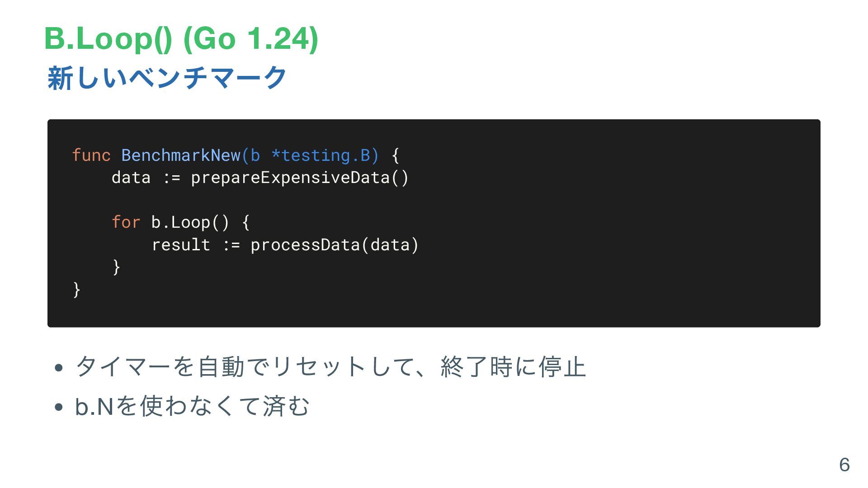Click the Japanese subtitle 新しいベンチマーク
This screenshot has width=868, height=488.
point(167,78)
